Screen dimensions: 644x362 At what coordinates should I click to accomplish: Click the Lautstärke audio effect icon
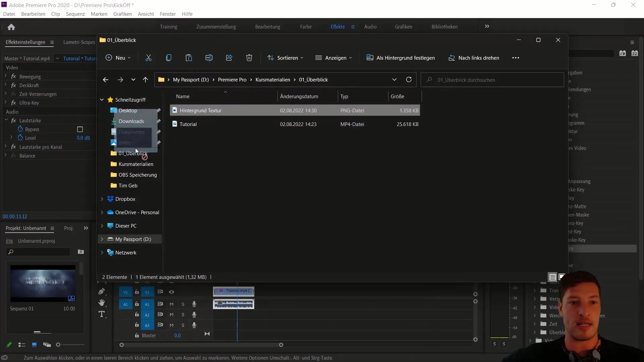tap(13, 120)
